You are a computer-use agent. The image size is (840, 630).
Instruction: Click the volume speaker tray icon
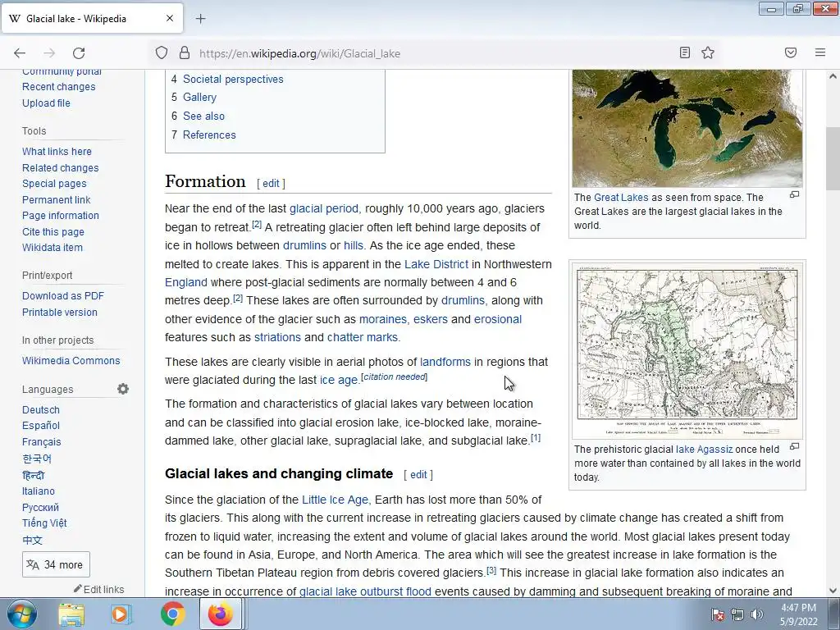tap(757, 614)
